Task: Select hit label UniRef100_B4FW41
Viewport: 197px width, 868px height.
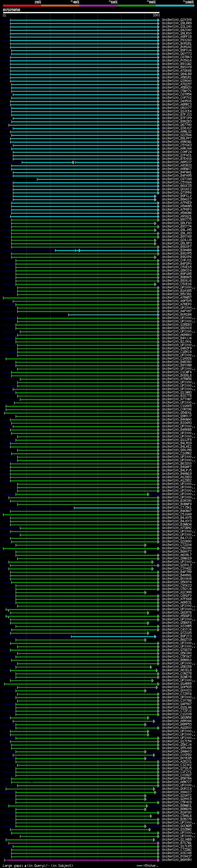Action: 177,172
